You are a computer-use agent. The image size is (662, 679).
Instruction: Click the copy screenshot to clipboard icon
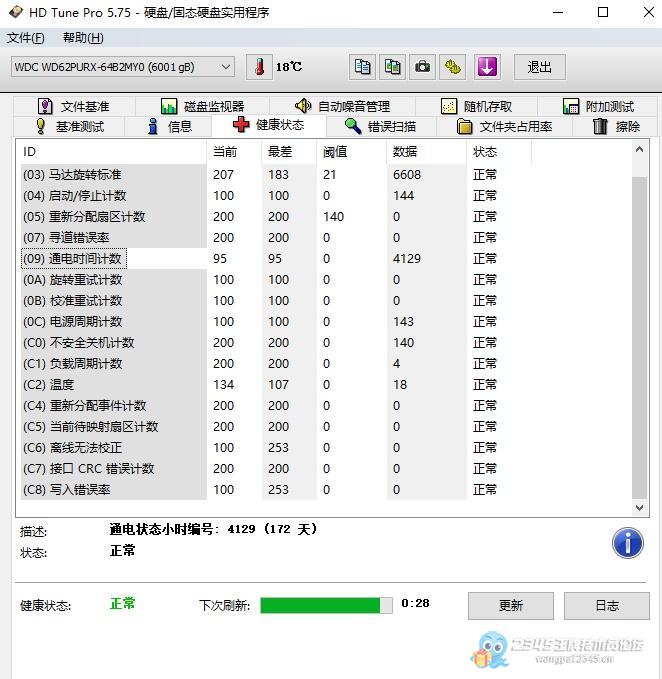(x=393, y=67)
